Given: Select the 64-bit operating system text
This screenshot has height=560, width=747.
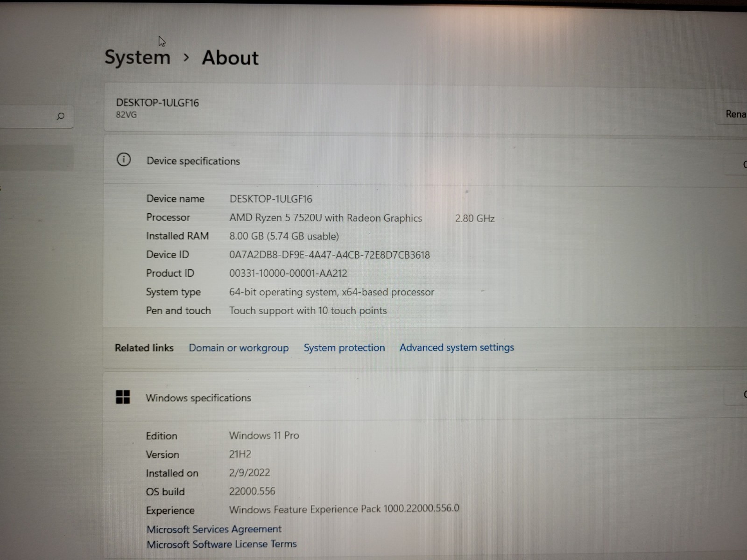Looking at the screenshot, I should pos(331,292).
